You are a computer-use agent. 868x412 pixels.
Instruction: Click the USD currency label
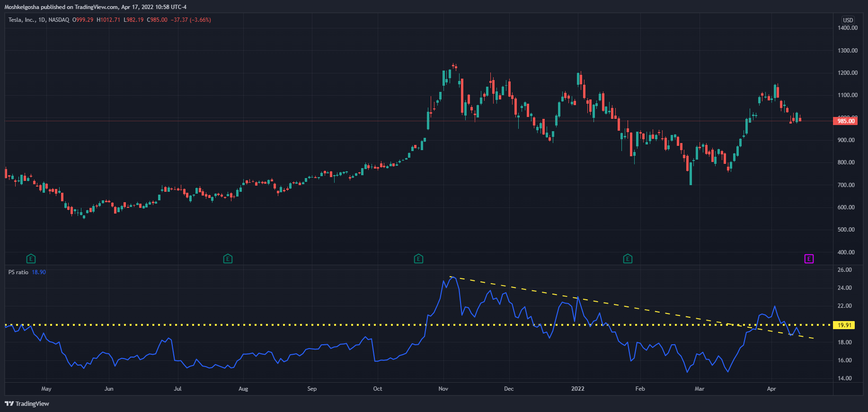[x=848, y=20]
